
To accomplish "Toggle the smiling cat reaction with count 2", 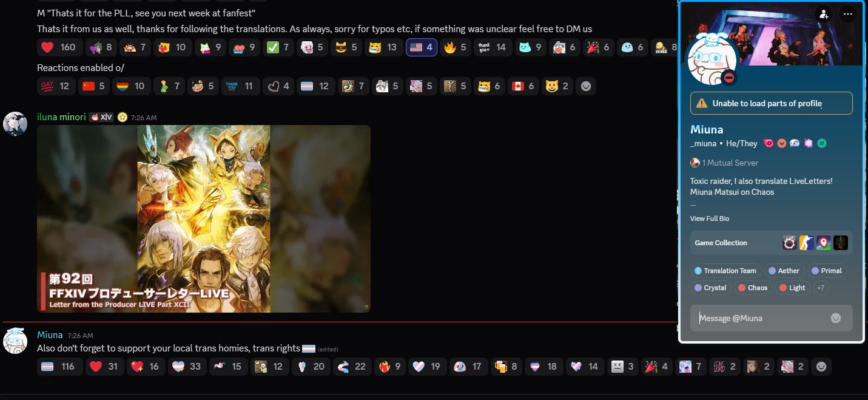I will pyautogui.click(x=557, y=86).
